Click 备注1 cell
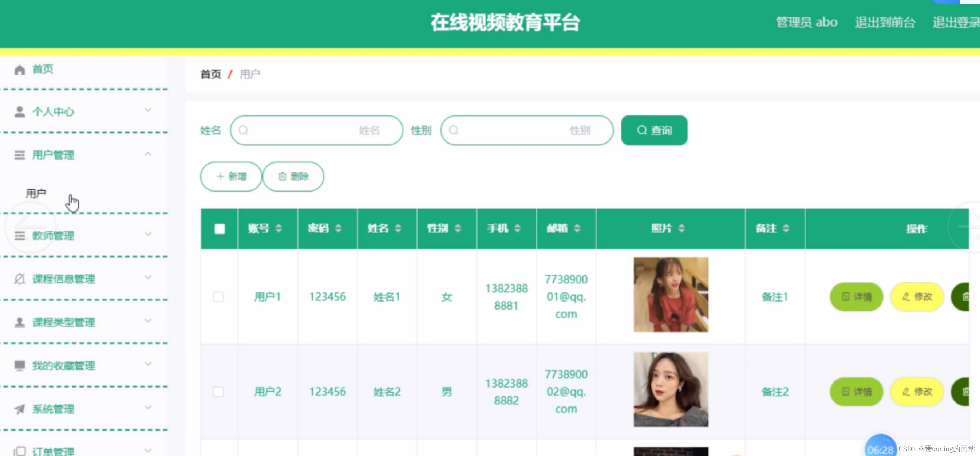Screen dimensions: 980x456 (x=775, y=296)
